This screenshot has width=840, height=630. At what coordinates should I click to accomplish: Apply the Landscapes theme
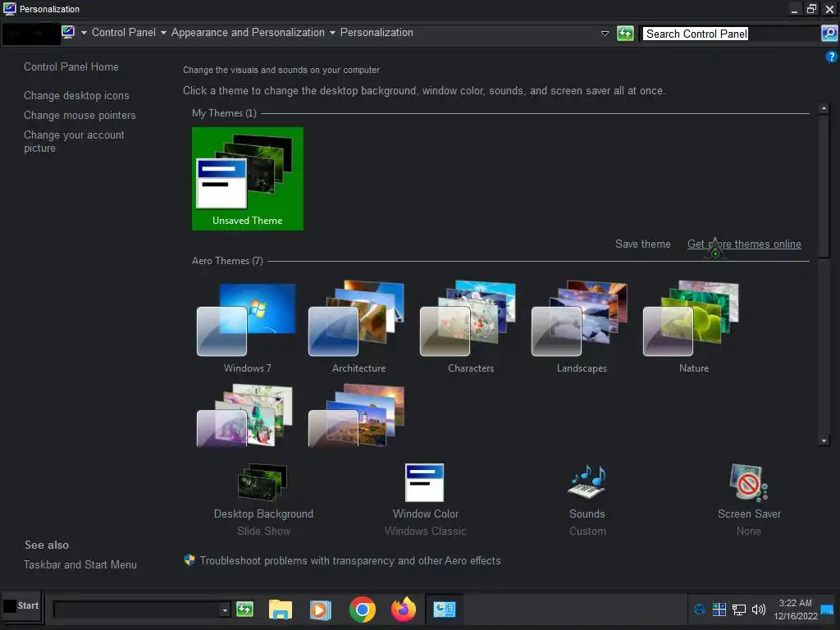582,326
